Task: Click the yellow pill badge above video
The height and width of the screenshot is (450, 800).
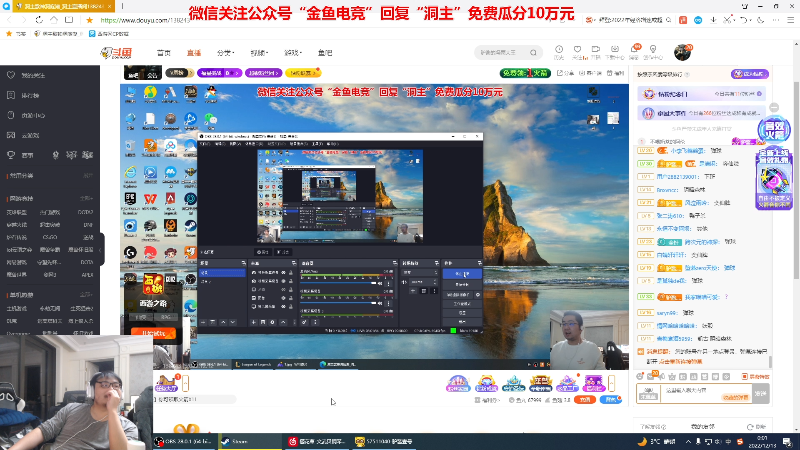Action: 303,73
